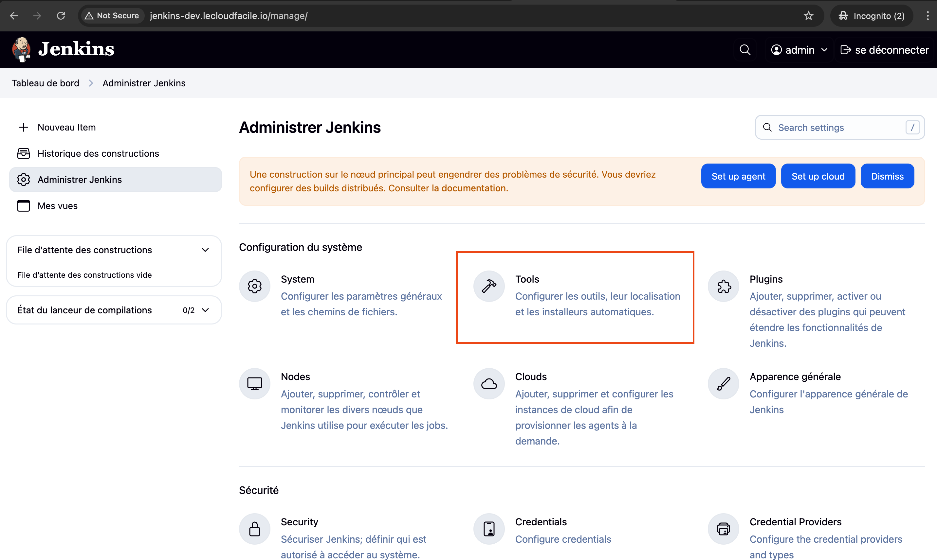
Task: Click the Security padlock icon
Action: pos(255,529)
